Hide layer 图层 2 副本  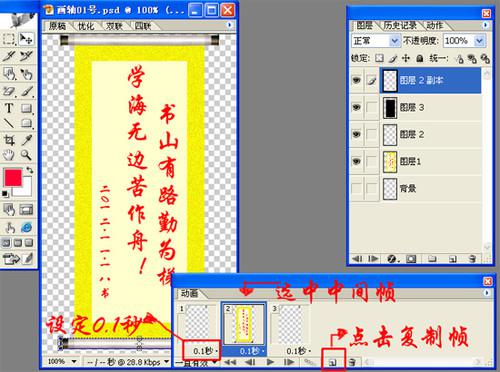[x=357, y=80]
